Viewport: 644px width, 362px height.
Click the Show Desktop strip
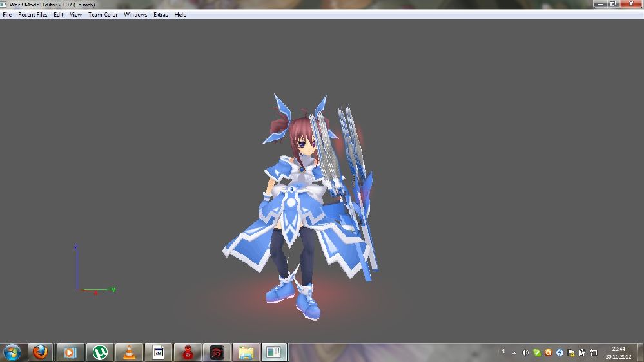click(x=640, y=352)
